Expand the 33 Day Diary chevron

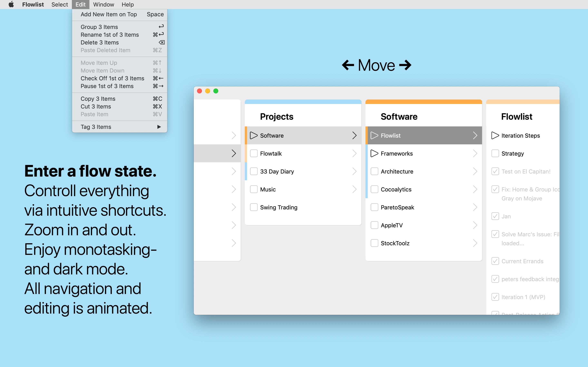click(x=354, y=171)
